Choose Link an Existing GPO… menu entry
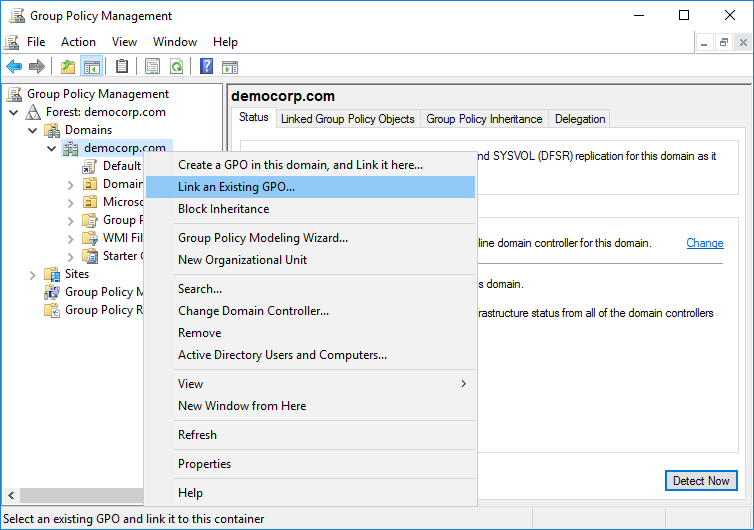754x530 pixels. [x=236, y=187]
